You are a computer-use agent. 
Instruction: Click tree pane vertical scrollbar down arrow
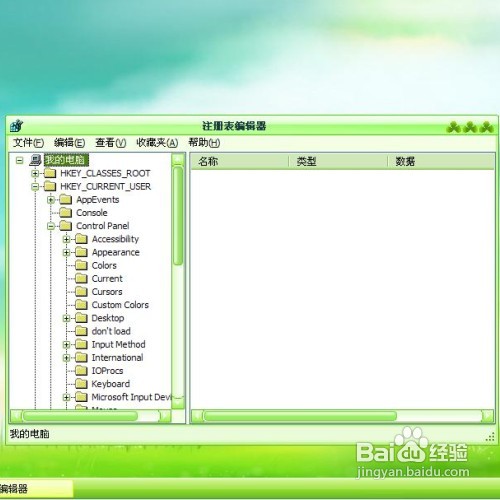[x=178, y=403]
